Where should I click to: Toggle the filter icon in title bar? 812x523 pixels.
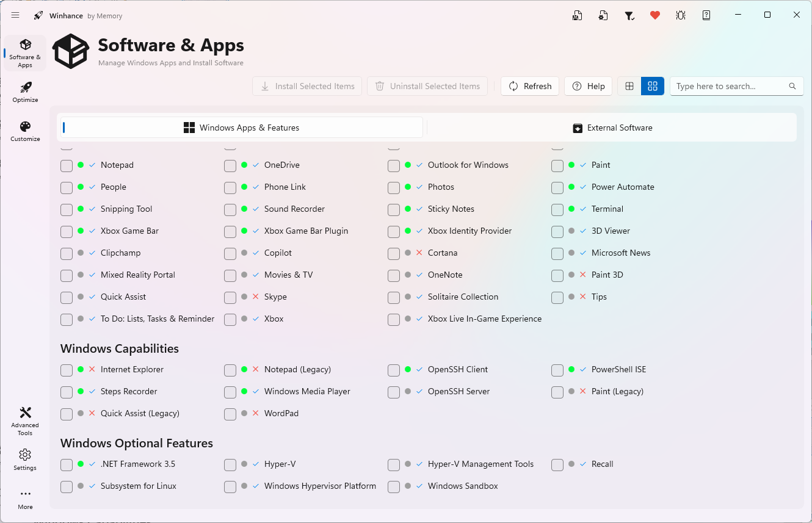(629, 15)
